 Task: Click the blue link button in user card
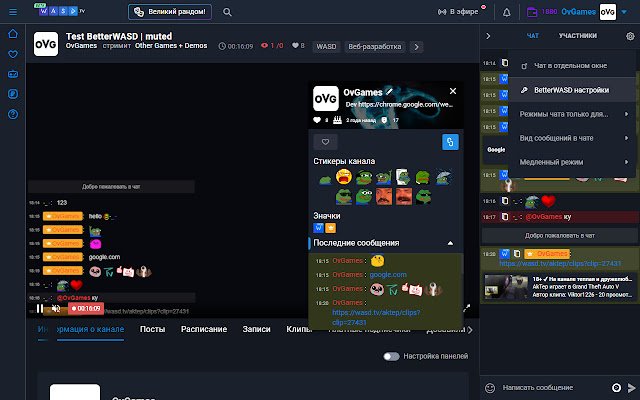pyautogui.click(x=450, y=142)
